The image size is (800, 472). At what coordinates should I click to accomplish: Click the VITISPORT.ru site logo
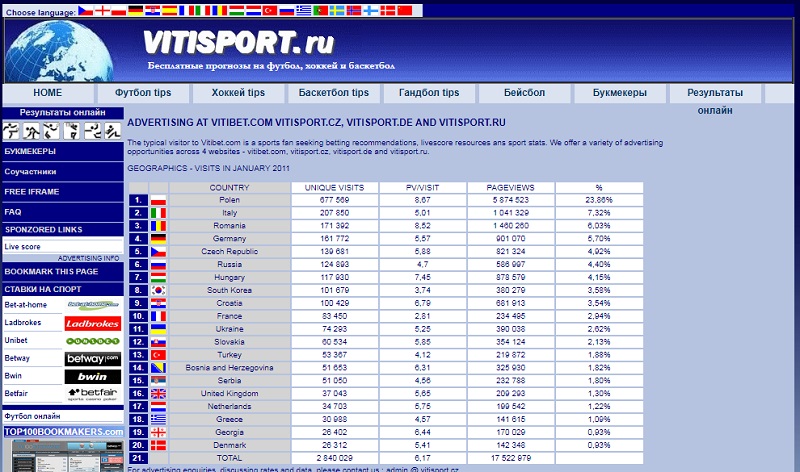coord(238,42)
